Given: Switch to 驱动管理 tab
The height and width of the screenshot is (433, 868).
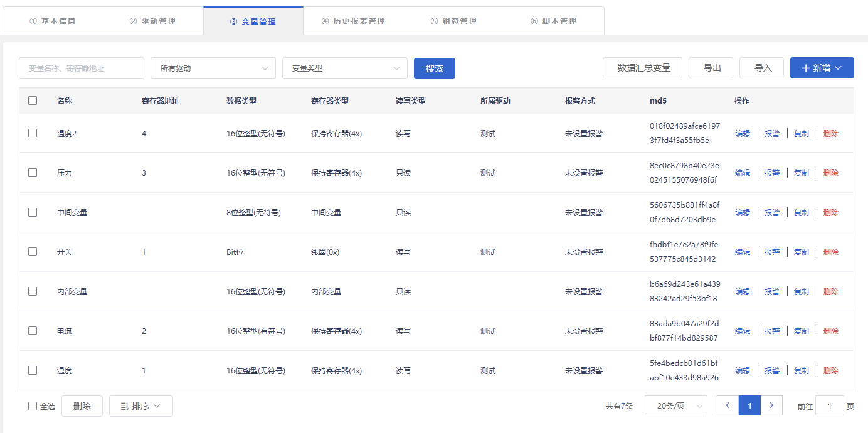Looking at the screenshot, I should tap(152, 21).
